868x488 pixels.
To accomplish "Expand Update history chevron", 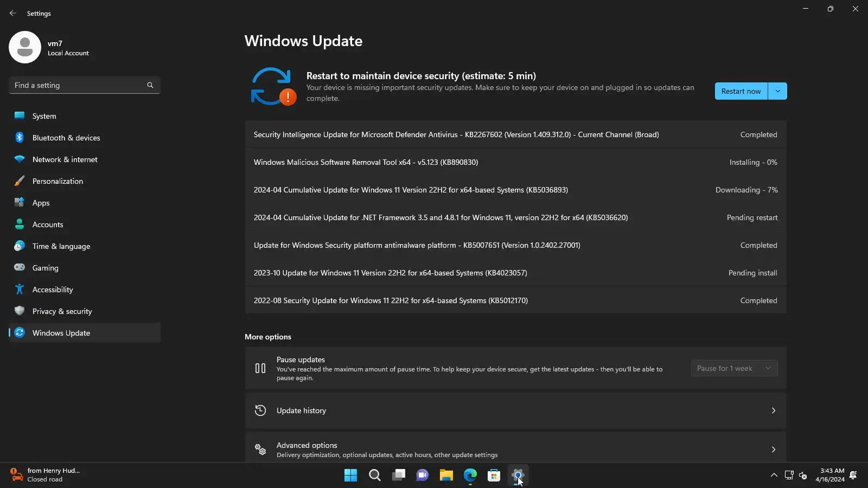I will (x=774, y=410).
